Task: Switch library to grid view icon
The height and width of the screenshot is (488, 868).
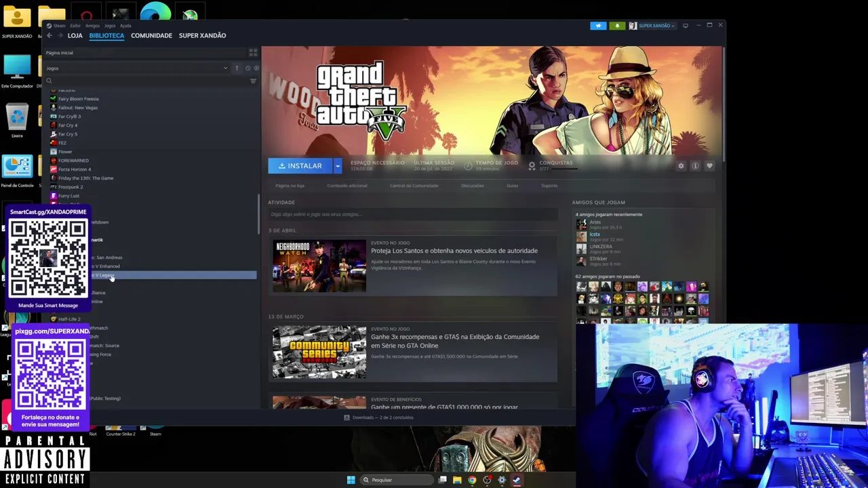Action: (253, 52)
